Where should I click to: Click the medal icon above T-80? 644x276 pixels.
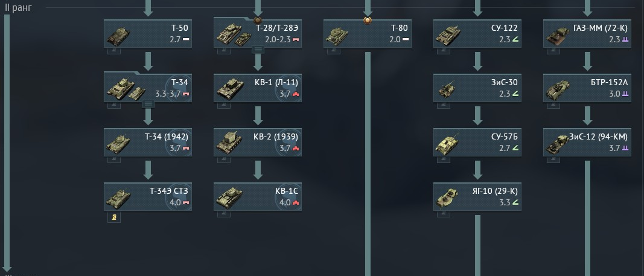pos(368,20)
